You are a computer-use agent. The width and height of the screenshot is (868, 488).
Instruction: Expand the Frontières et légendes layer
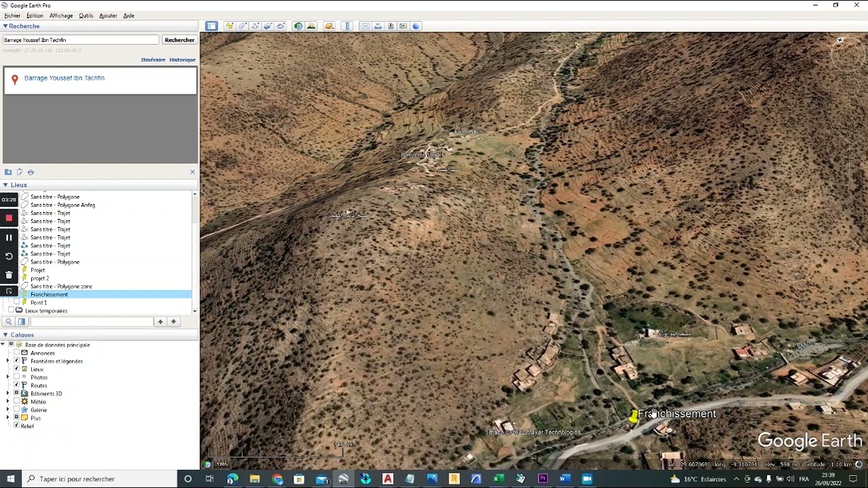pos(7,361)
